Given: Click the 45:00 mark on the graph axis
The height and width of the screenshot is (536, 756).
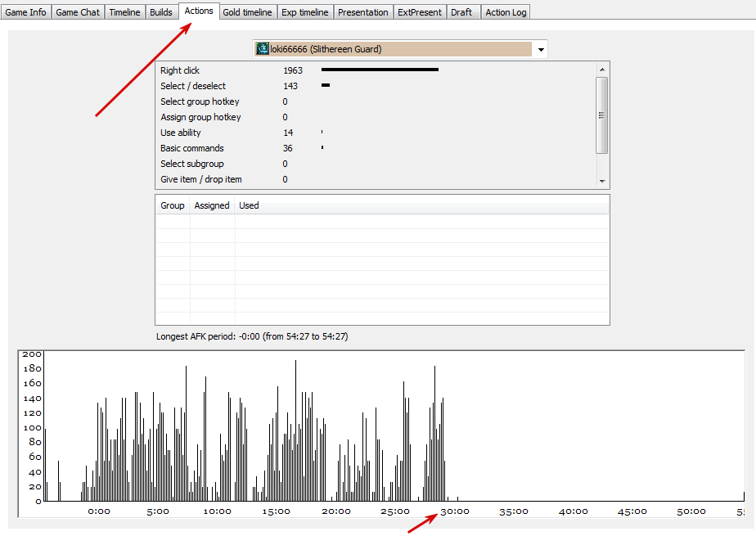Looking at the screenshot, I should point(632,511).
